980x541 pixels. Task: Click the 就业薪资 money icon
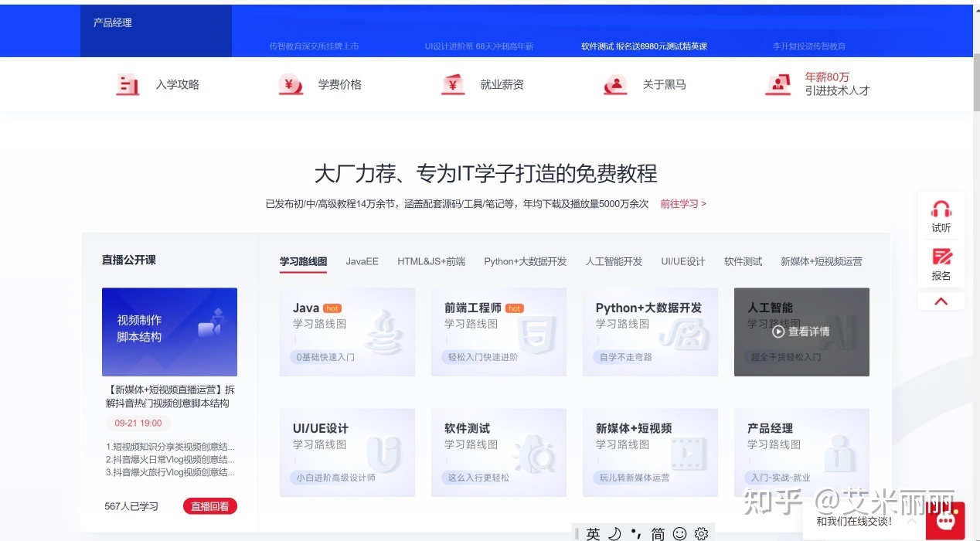pyautogui.click(x=453, y=83)
